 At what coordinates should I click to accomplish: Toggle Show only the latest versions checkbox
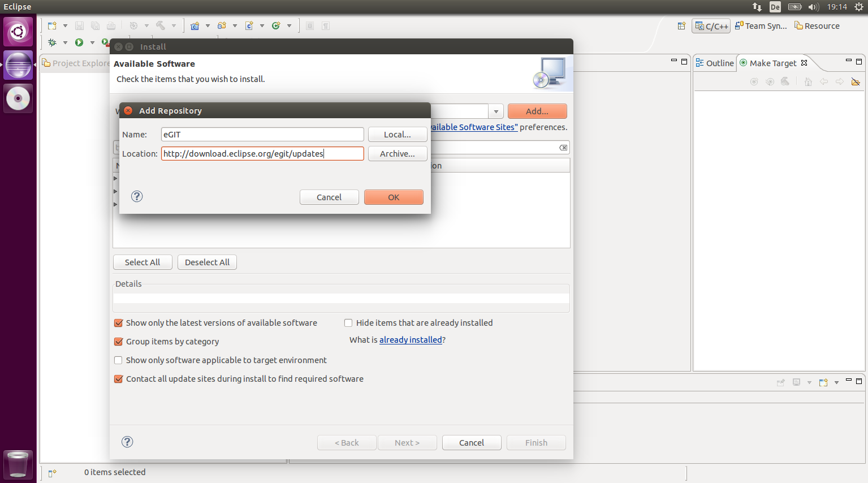(x=118, y=323)
